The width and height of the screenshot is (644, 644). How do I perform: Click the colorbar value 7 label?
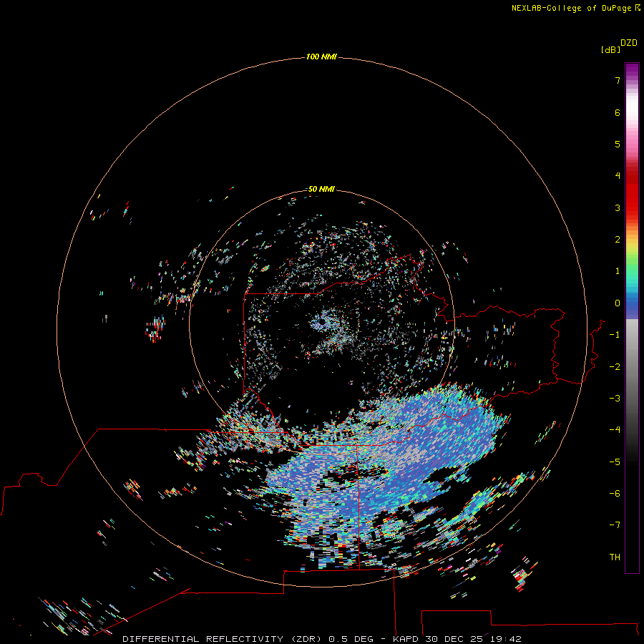coord(618,80)
